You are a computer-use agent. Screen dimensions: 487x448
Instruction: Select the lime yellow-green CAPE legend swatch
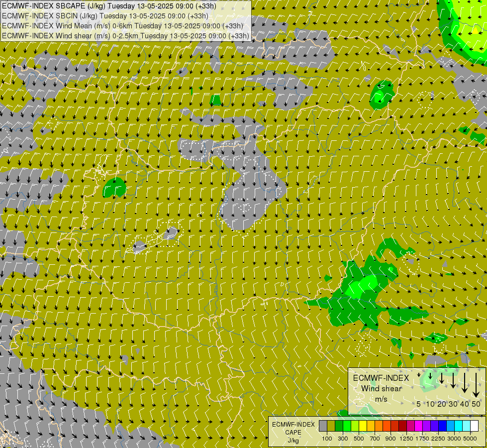click(x=355, y=426)
